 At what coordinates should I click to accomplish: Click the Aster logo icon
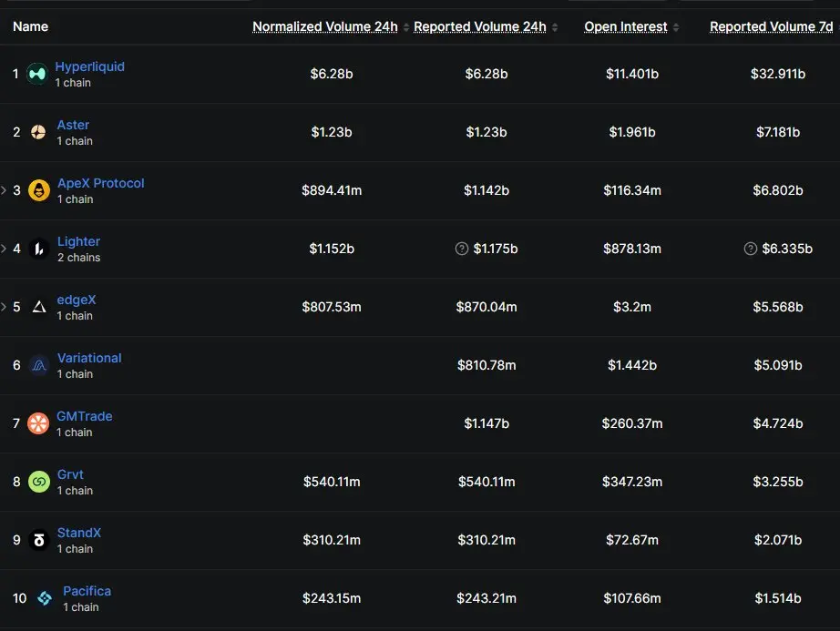(38, 132)
